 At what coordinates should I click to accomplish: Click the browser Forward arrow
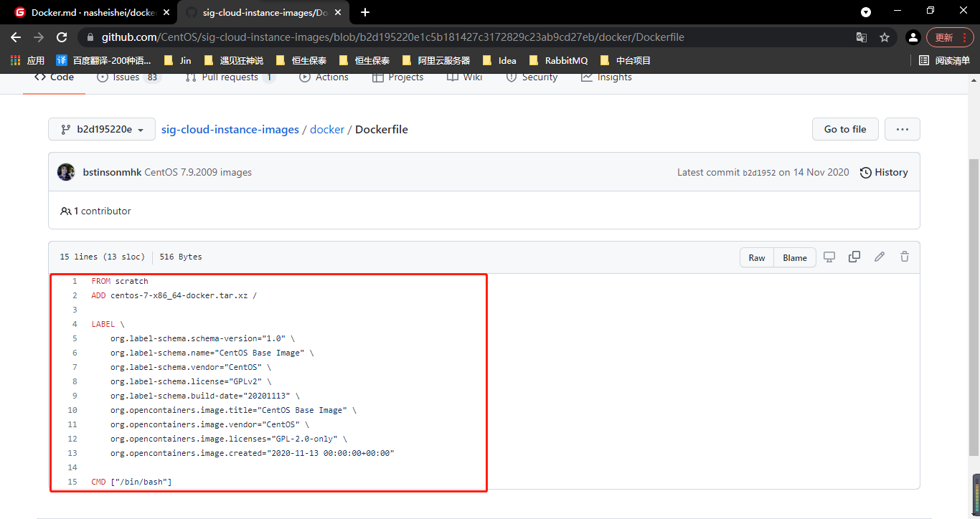coord(39,37)
